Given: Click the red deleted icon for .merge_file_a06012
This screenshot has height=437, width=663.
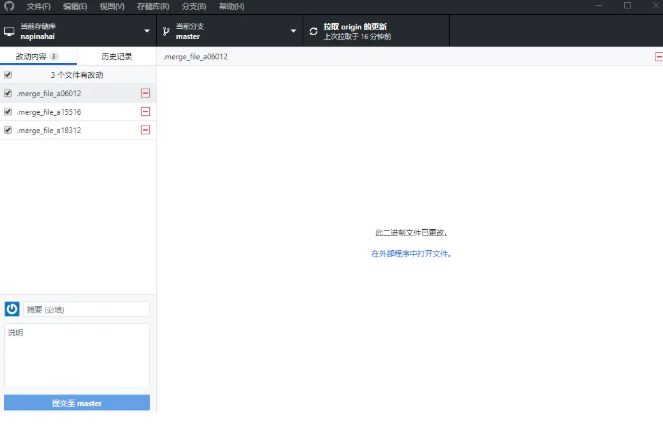Looking at the screenshot, I should coord(145,93).
